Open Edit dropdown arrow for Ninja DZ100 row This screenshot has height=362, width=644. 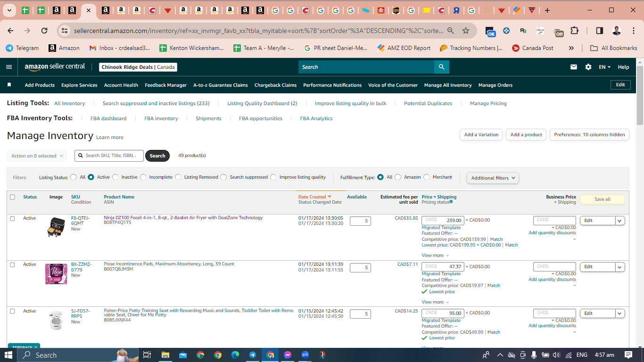(620, 221)
